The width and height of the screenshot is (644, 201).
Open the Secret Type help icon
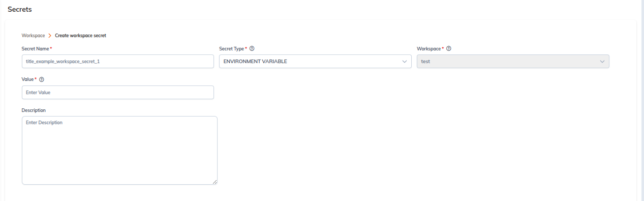pyautogui.click(x=252, y=49)
